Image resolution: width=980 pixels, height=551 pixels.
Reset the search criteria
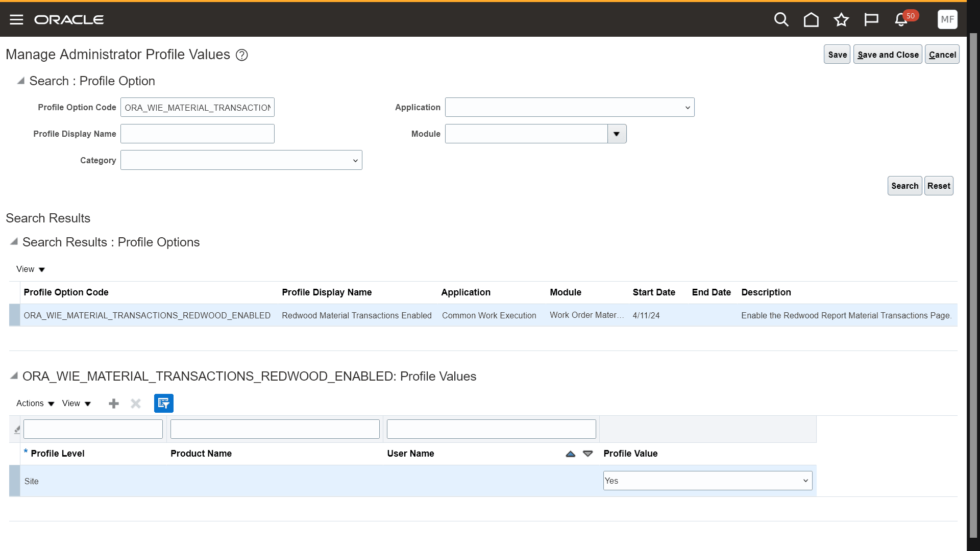tap(939, 186)
